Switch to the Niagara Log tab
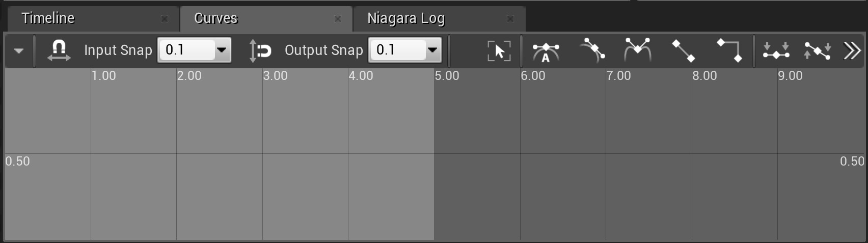868x243 pixels. coord(406,18)
